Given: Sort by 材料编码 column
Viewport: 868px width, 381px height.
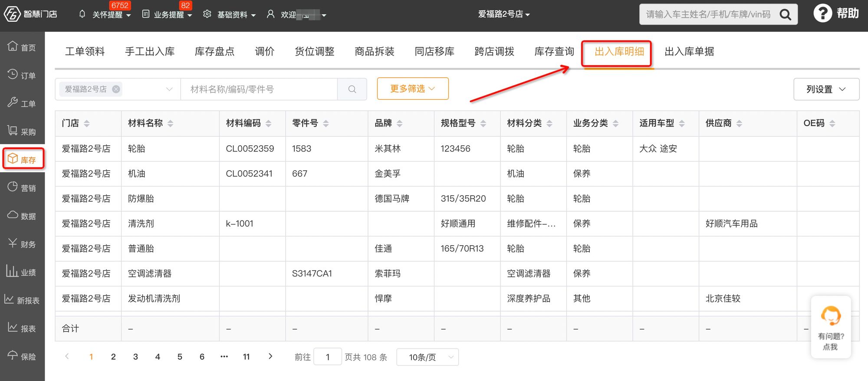Looking at the screenshot, I should point(268,123).
